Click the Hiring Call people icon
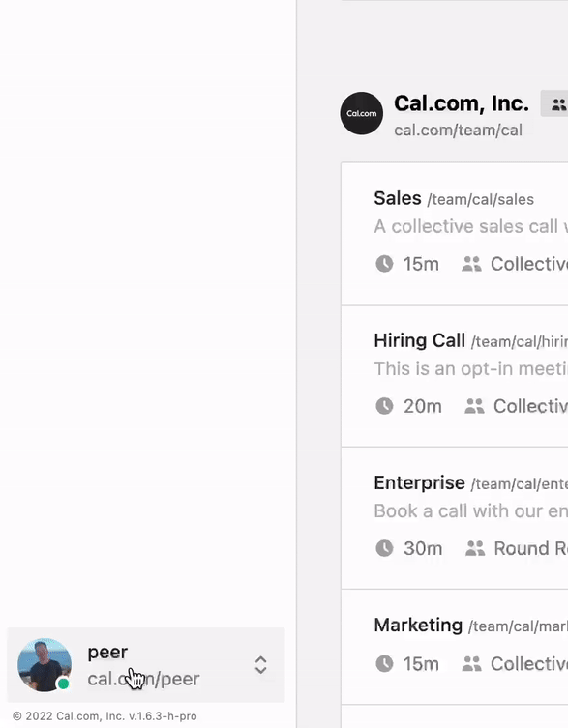Viewport: 568px width, 728px height. [x=474, y=406]
